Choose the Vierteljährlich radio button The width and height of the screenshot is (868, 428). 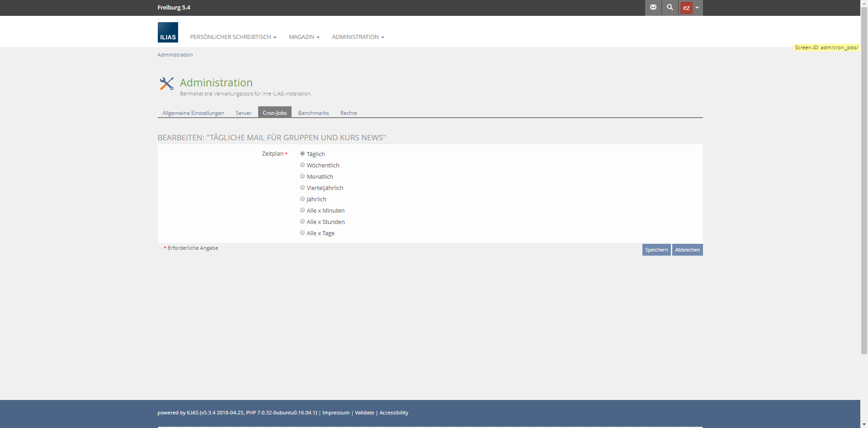pos(302,188)
